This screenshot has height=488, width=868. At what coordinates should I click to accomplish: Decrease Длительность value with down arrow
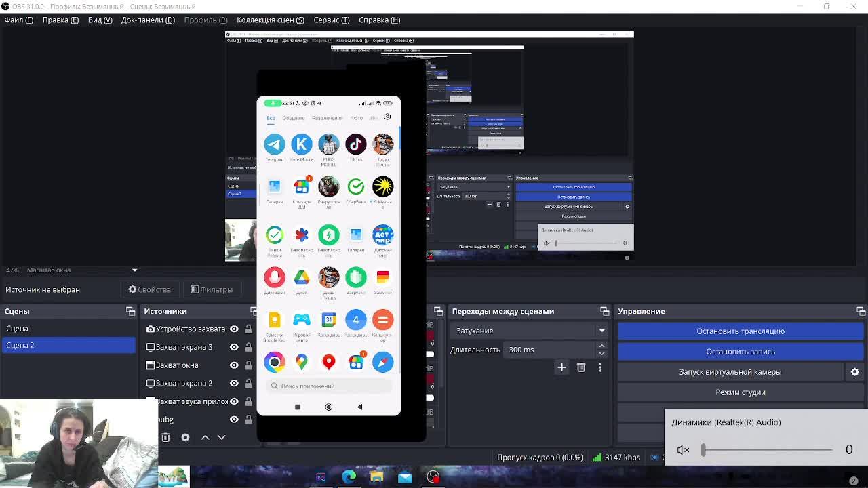coord(601,354)
